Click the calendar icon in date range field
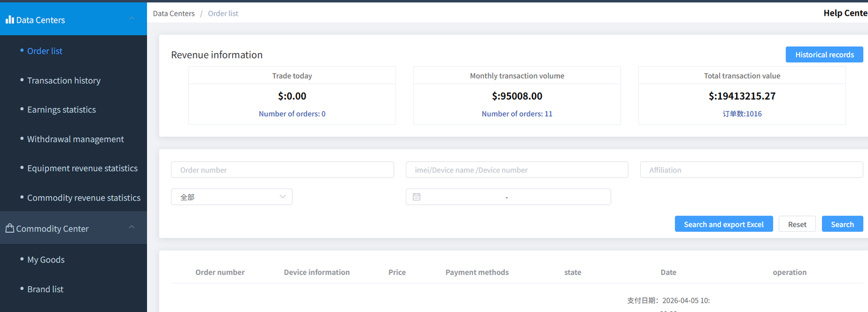868x312 pixels. pyautogui.click(x=417, y=197)
